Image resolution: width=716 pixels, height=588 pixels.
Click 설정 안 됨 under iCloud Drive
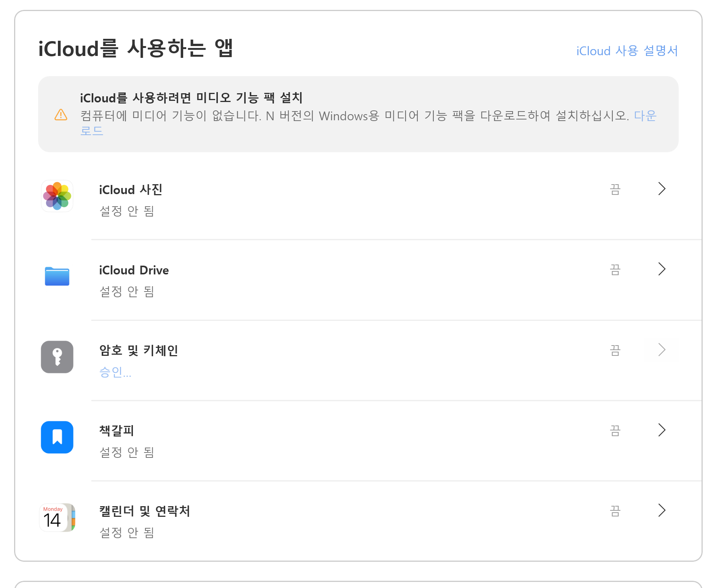point(127,292)
